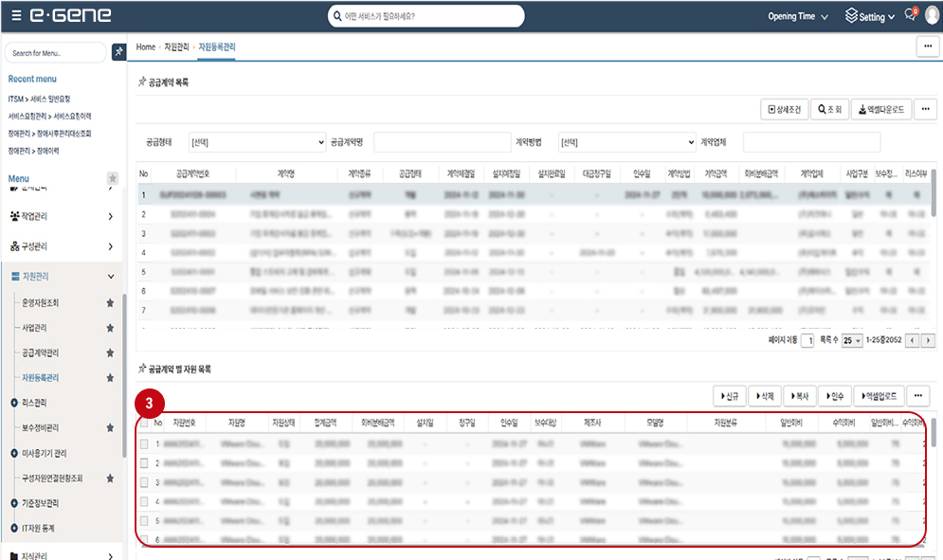The width and height of the screenshot is (943, 560).
Task: Open the notifications chat icon
Action: (x=910, y=16)
